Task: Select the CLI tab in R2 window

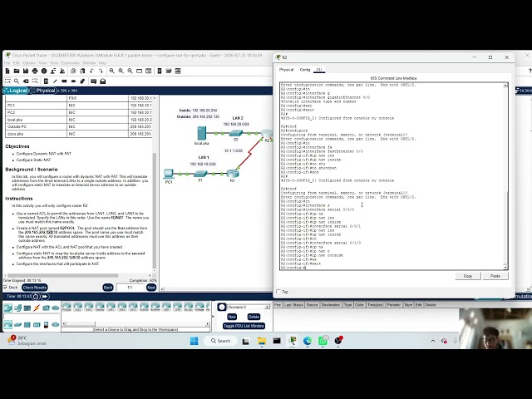Action: click(319, 70)
